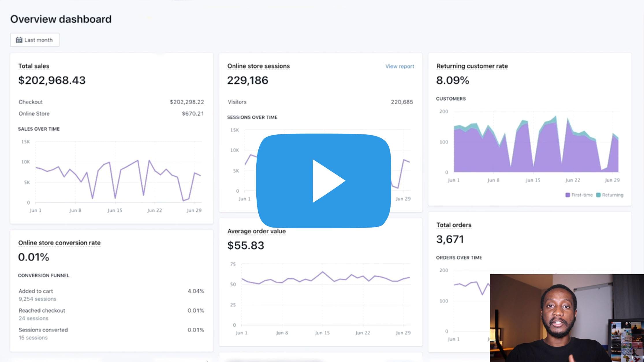Click the purple First-time legend swatch
This screenshot has height=362, width=644.
(568, 195)
